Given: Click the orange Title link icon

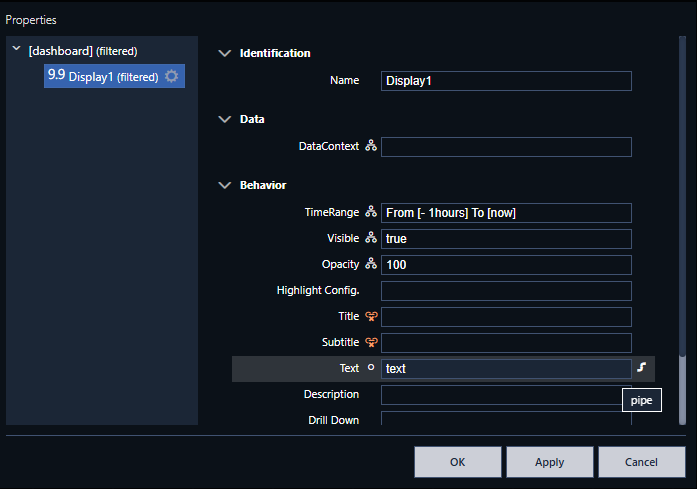Looking at the screenshot, I should pos(371,317).
